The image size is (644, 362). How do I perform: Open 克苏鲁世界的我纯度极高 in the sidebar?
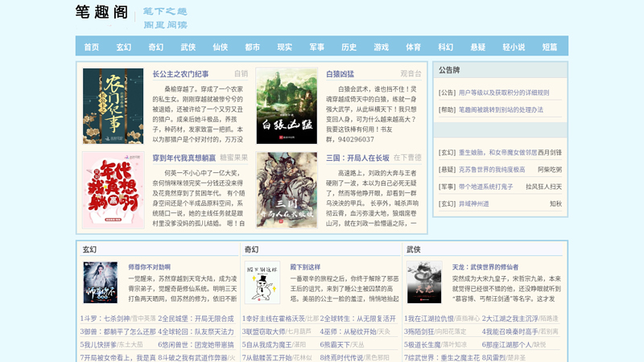click(492, 170)
